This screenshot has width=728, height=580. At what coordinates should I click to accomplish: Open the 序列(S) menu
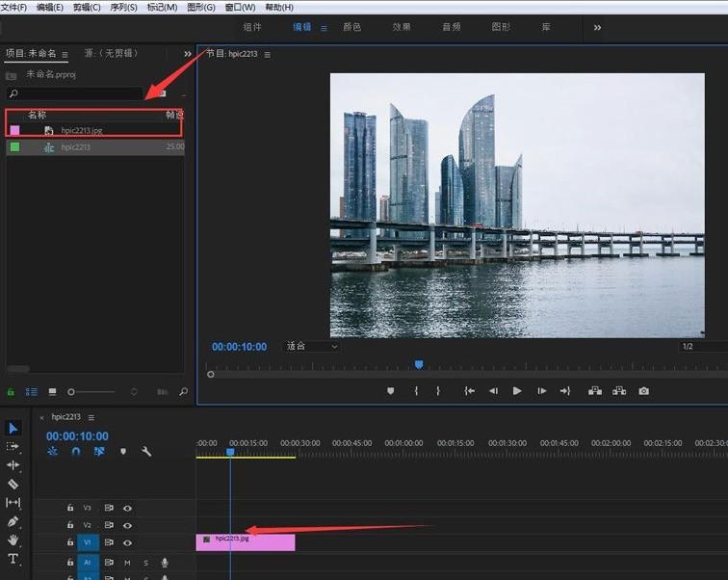123,8
